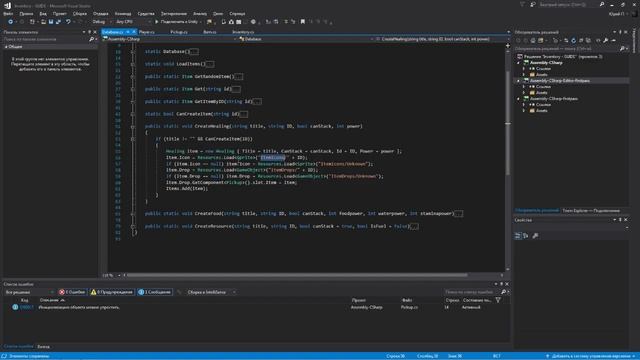640x360 pixels.
Task: Expand the collapsed LoadItems method
Action: pyautogui.click(x=133, y=64)
